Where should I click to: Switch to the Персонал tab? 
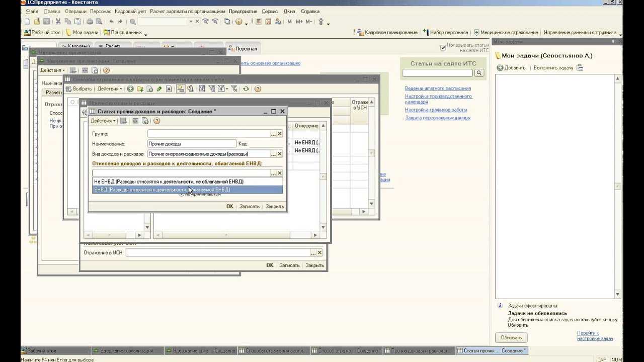click(243, 48)
